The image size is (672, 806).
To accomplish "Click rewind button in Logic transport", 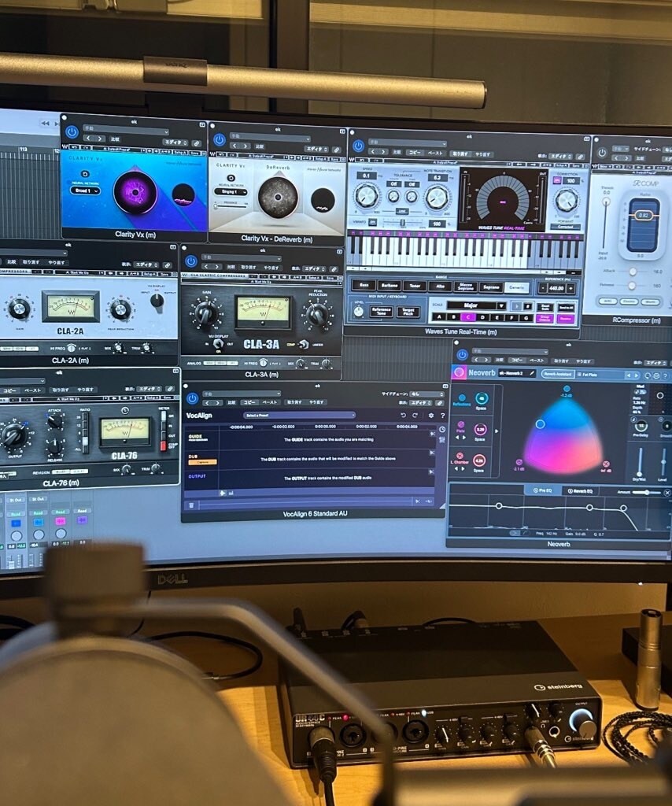I will coord(45,124).
